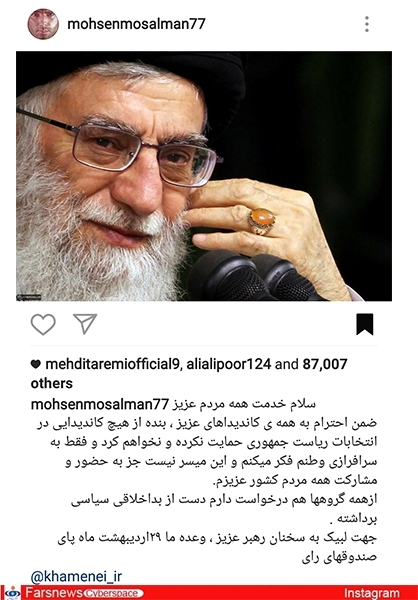
Task: Select the Cyberspace badge in bottom bar
Action: (113, 593)
